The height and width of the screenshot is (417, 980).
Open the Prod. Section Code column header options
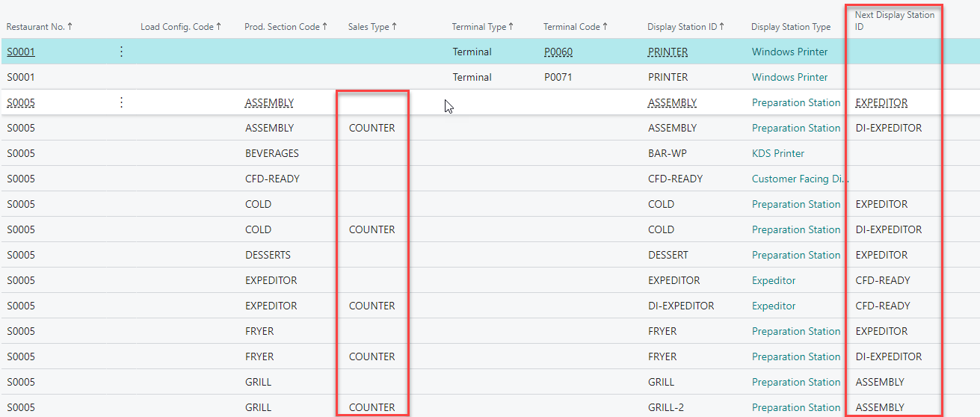pyautogui.click(x=286, y=27)
